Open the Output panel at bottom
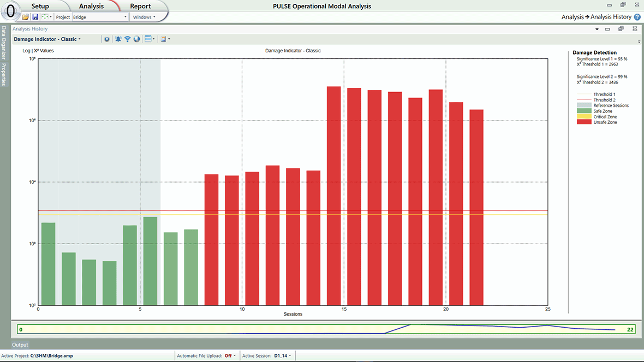Screen dimensions: 644x362 (x=20, y=345)
